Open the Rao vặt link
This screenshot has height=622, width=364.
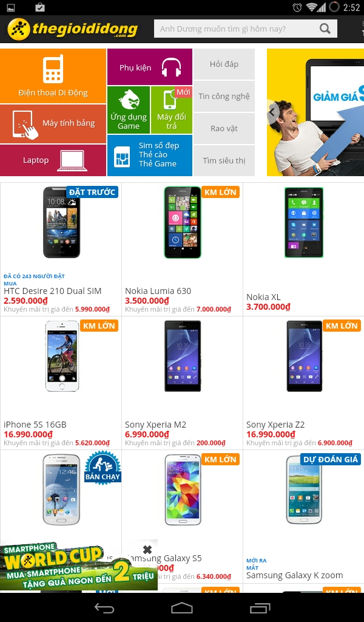(224, 128)
